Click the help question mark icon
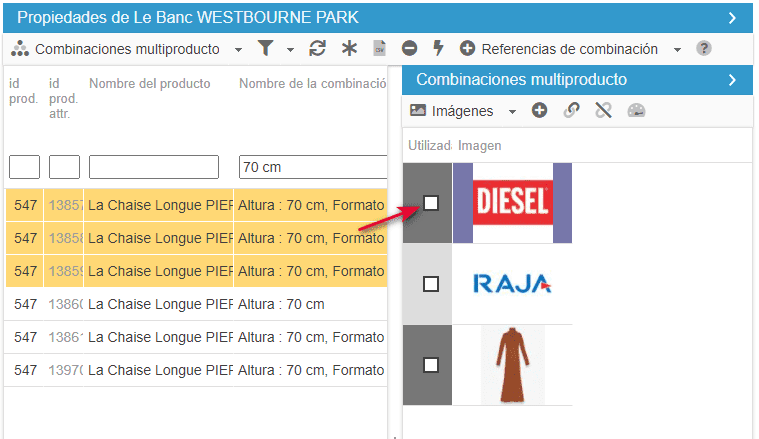The height and width of the screenshot is (439, 759). (704, 49)
